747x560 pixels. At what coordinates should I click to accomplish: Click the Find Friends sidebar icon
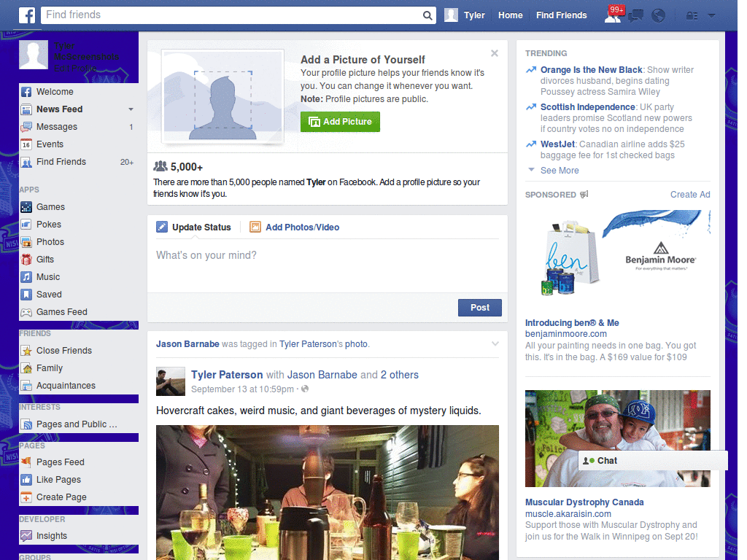point(26,162)
